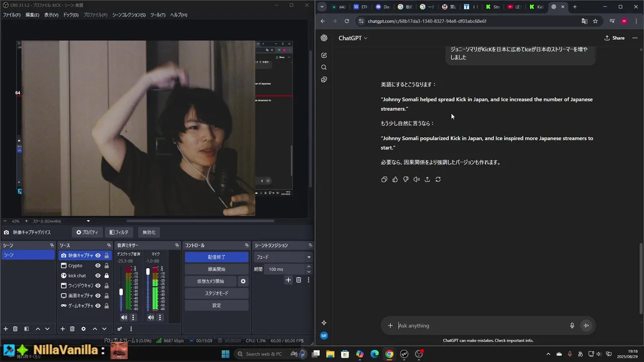Open virtual camera settings gear
This screenshot has height=362, width=644.
243,281
